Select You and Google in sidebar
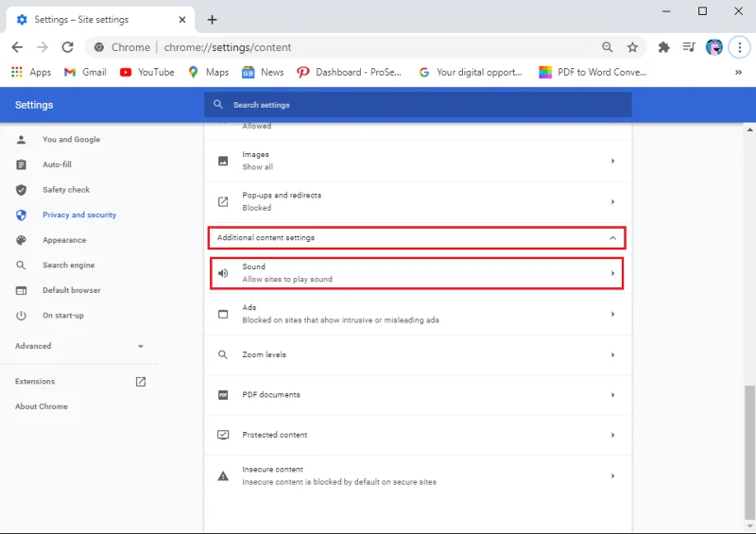 pyautogui.click(x=71, y=140)
